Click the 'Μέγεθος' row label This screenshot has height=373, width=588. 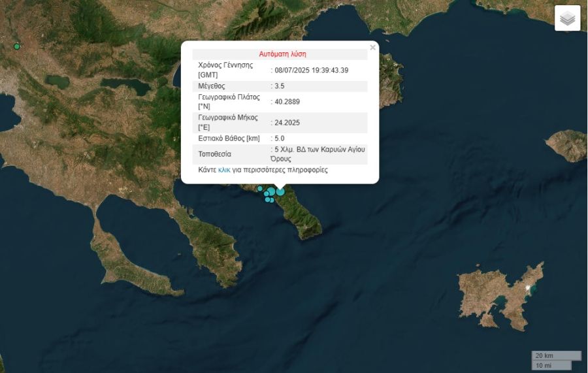click(x=211, y=86)
